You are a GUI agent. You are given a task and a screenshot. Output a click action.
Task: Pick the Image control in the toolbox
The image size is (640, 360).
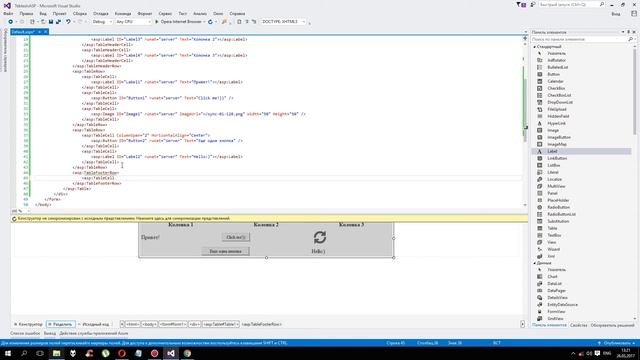tap(553, 130)
